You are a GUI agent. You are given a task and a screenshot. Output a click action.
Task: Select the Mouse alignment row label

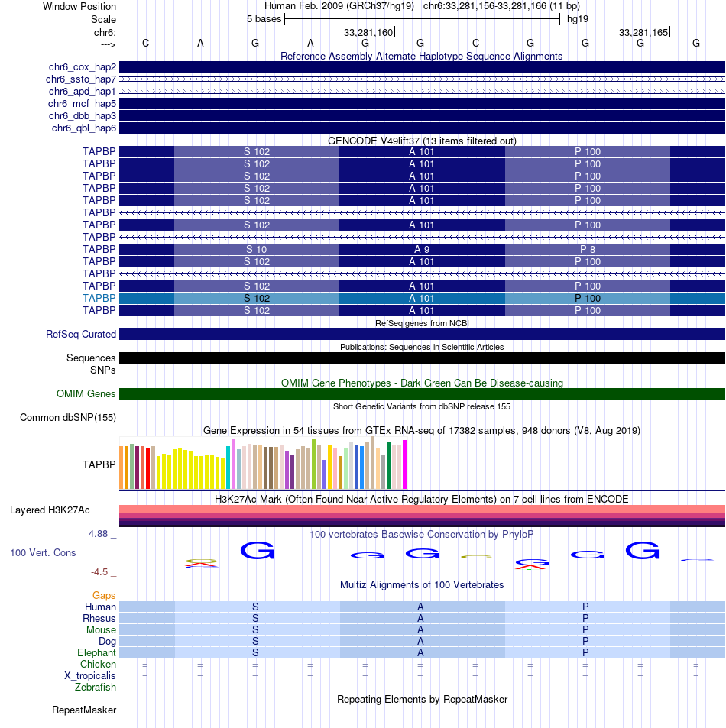coord(101,629)
